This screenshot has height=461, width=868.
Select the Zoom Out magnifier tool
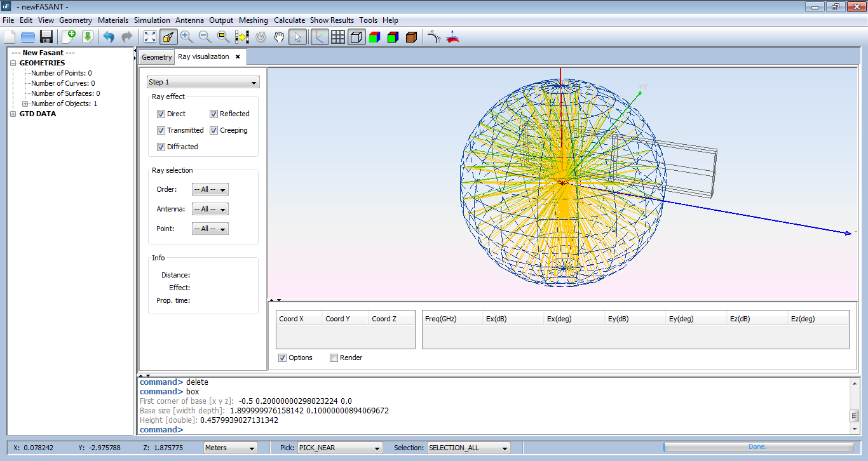205,37
